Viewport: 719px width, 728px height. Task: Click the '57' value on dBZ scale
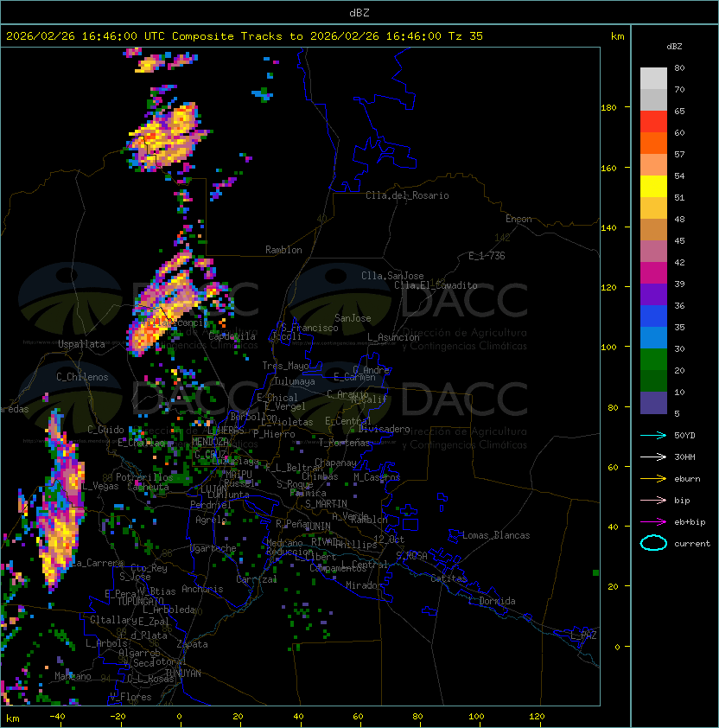(x=679, y=154)
